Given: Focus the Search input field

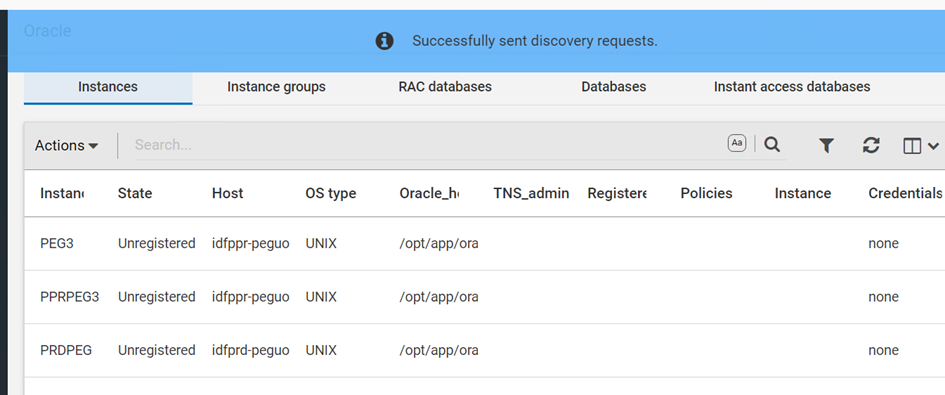Looking at the screenshot, I should pos(428,145).
